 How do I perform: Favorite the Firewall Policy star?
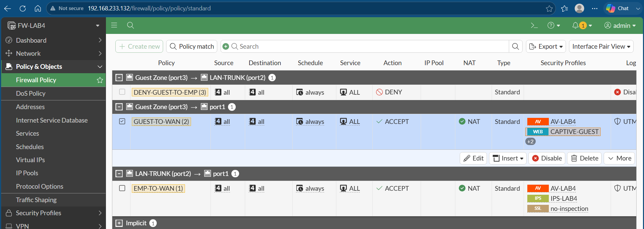click(100, 80)
